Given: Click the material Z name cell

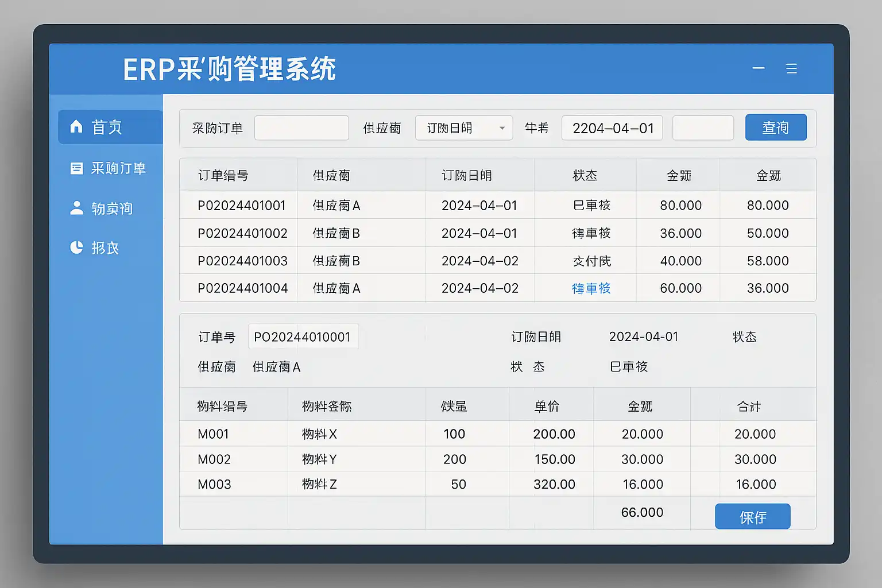Looking at the screenshot, I should [x=320, y=485].
